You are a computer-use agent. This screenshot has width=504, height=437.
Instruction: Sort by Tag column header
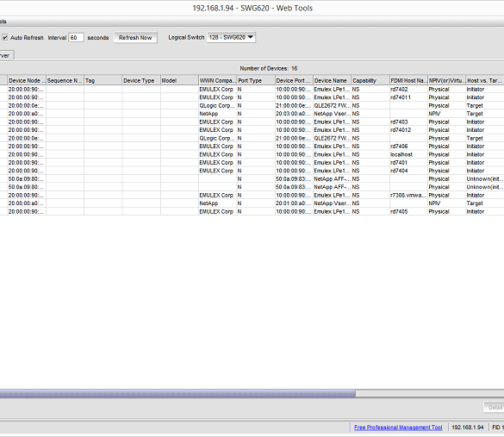(103, 80)
